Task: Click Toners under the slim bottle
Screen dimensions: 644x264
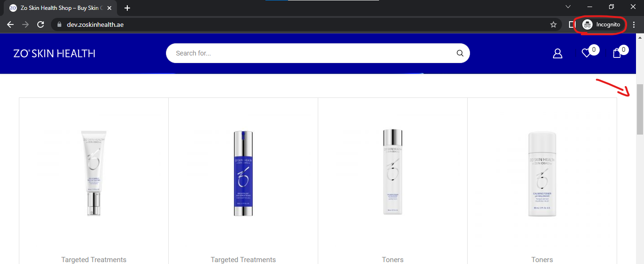Action: click(x=393, y=260)
